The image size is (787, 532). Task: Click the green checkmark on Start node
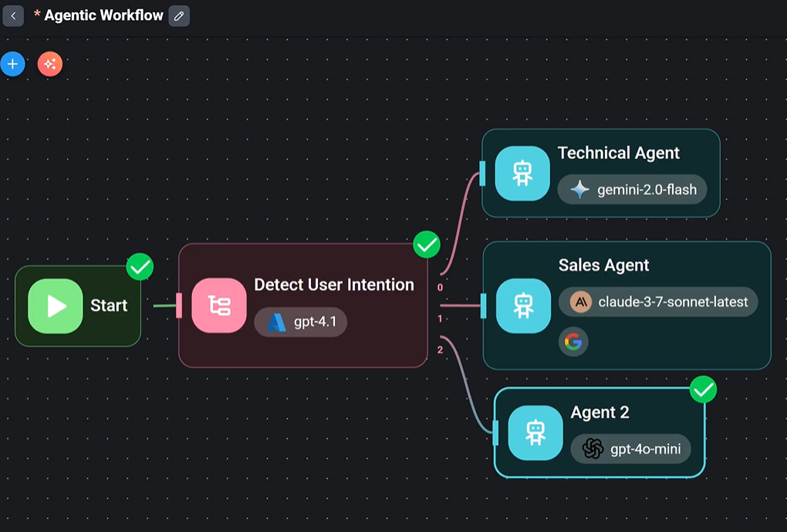pyautogui.click(x=140, y=267)
